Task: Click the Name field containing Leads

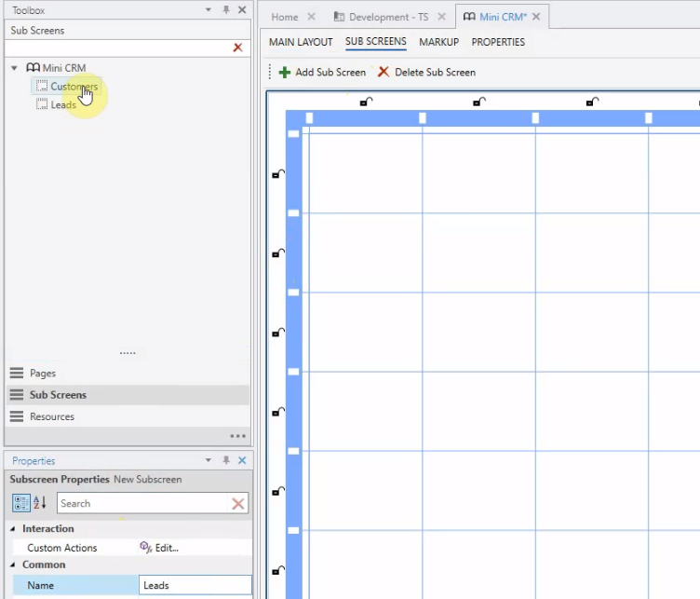Action: 195,585
